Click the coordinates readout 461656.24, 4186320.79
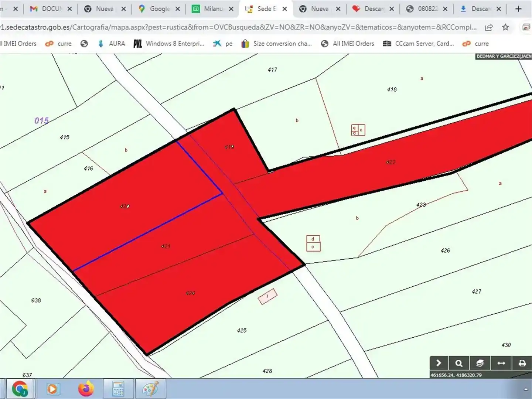 (x=456, y=375)
